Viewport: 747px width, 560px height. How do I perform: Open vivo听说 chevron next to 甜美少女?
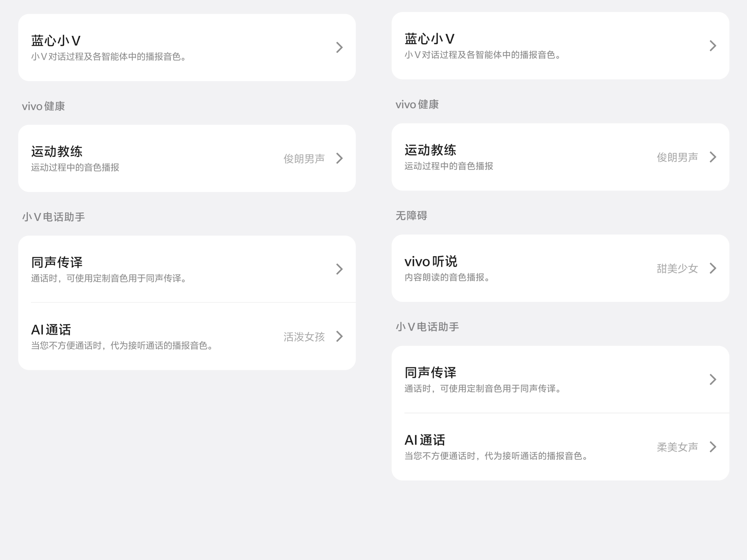tap(713, 268)
